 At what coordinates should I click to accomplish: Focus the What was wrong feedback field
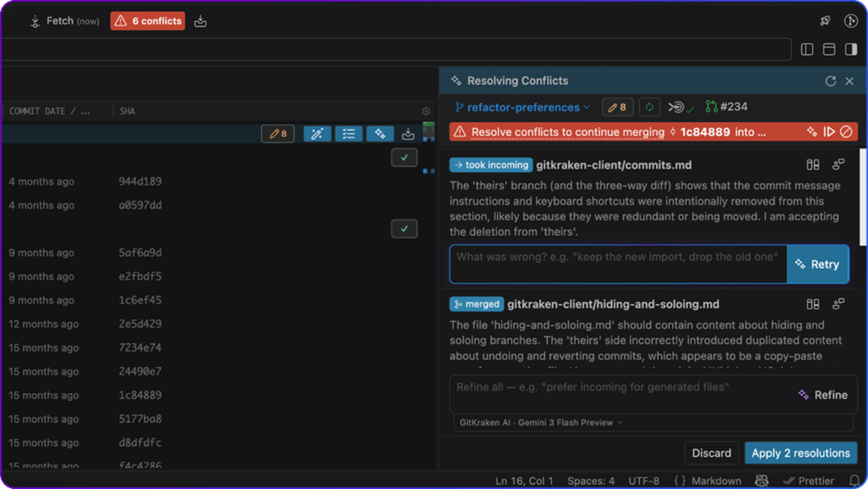pos(618,264)
